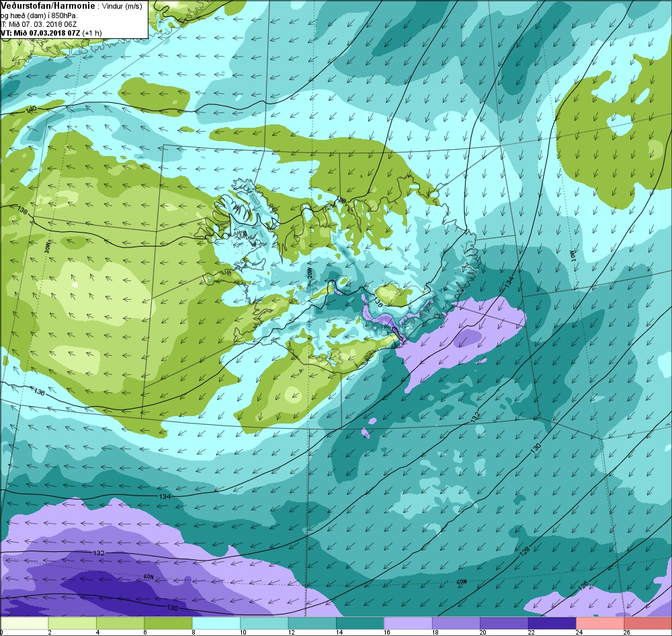Click the purple swatch between 18 and 20
Image resolution: width=672 pixels, height=636 pixels.
[x=456, y=623]
